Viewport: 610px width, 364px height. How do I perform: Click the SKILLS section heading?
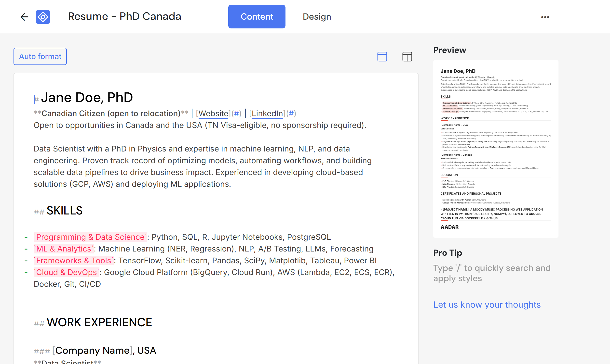pyautogui.click(x=65, y=211)
